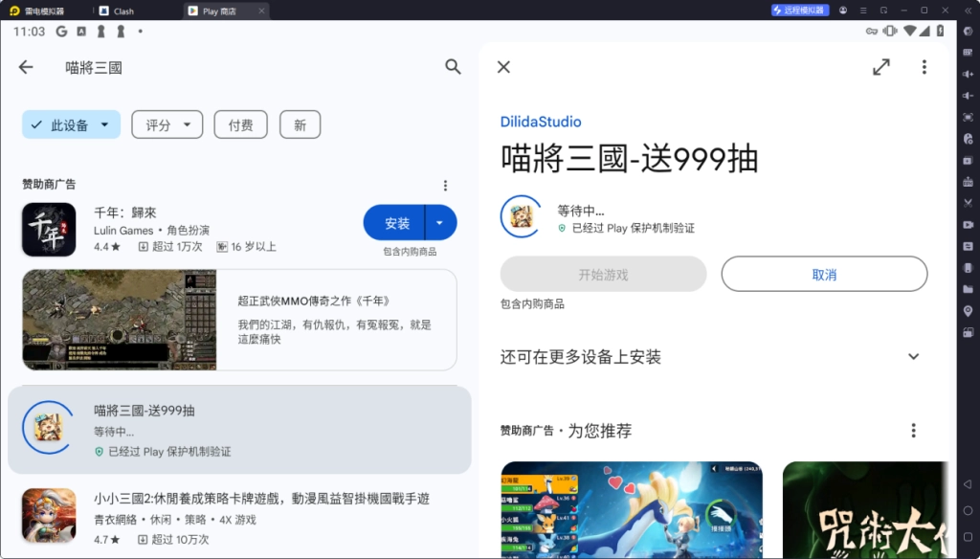Click the search query text 喵將三國
The width and height of the screenshot is (980, 559).
pyautogui.click(x=94, y=68)
